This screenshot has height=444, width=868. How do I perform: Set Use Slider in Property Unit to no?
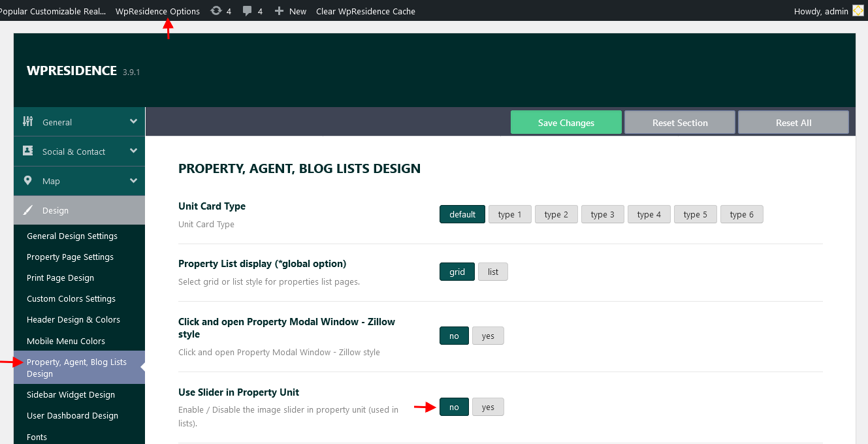pos(454,407)
